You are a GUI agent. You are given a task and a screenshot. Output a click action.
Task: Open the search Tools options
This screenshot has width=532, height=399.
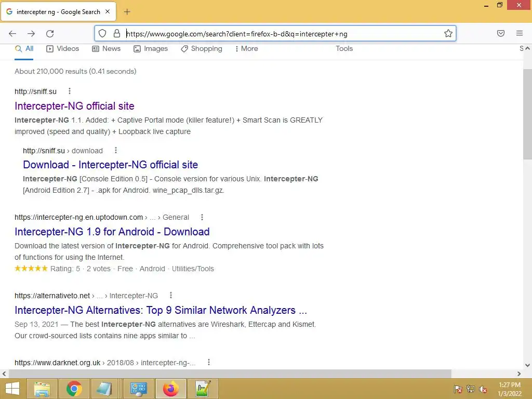pyautogui.click(x=344, y=48)
